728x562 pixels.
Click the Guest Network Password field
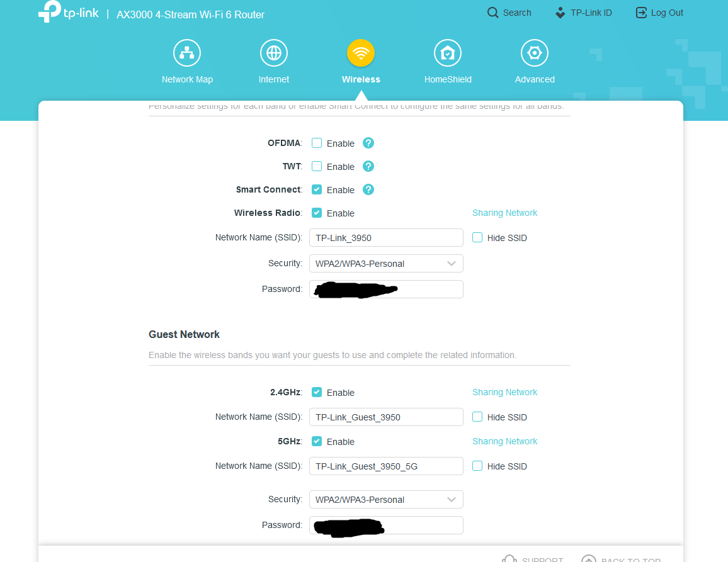(386, 525)
